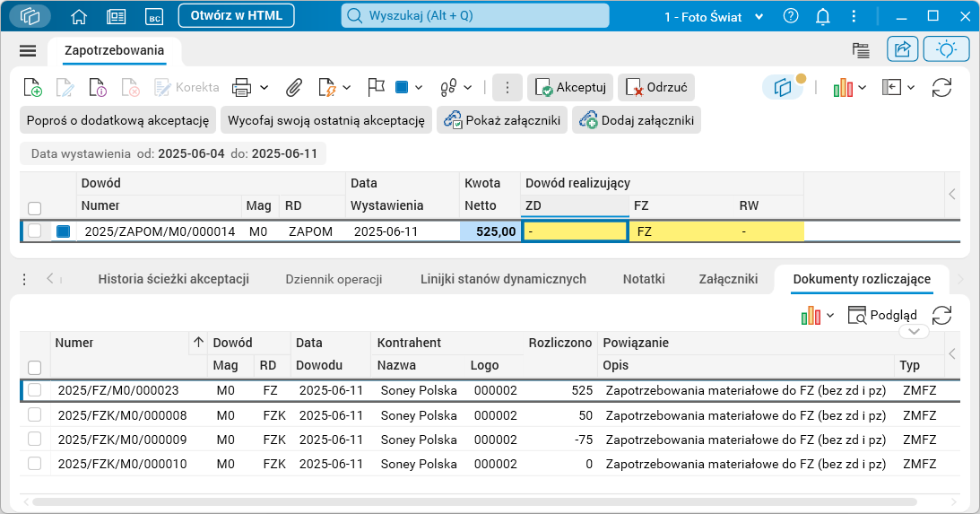This screenshot has width=980, height=514.
Task: Click the application logo icon
Action: tap(30, 16)
